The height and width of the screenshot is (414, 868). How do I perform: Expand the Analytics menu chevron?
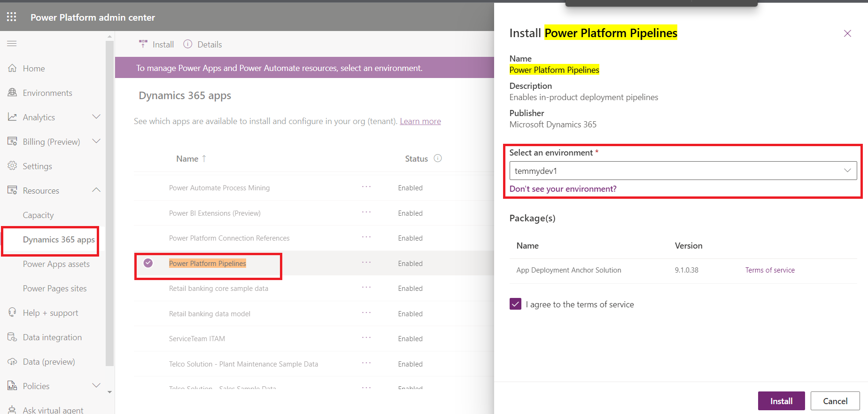click(x=96, y=117)
